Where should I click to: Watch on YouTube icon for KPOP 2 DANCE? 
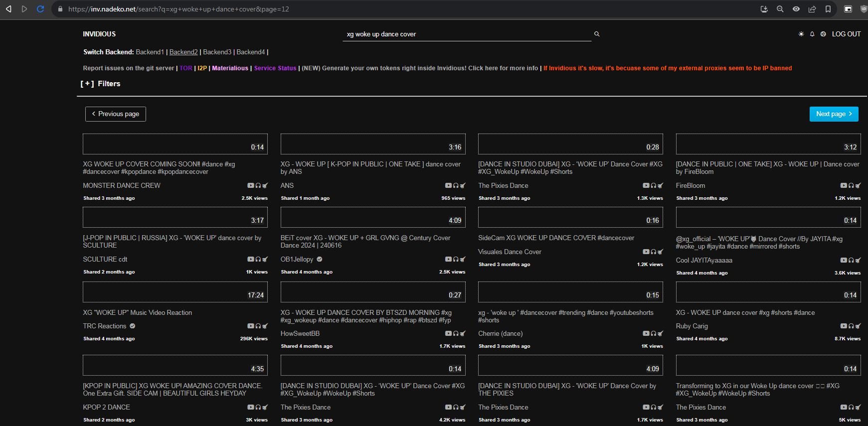pyautogui.click(x=250, y=407)
